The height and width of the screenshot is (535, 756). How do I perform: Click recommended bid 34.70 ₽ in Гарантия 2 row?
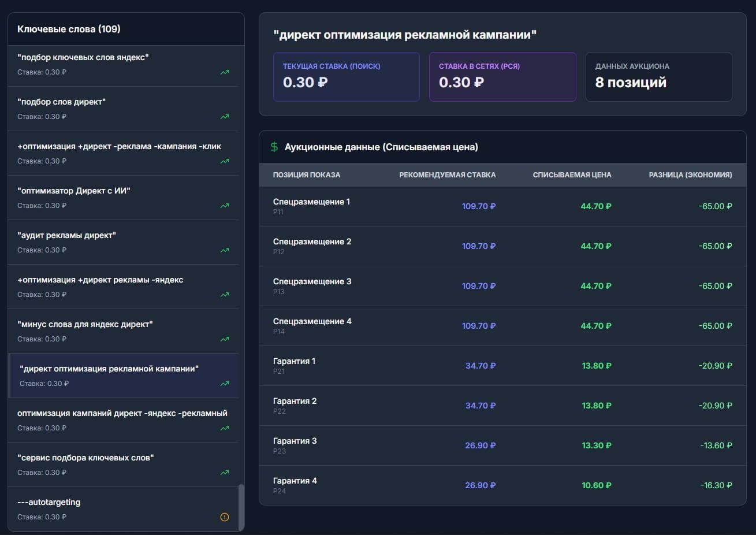coord(481,406)
